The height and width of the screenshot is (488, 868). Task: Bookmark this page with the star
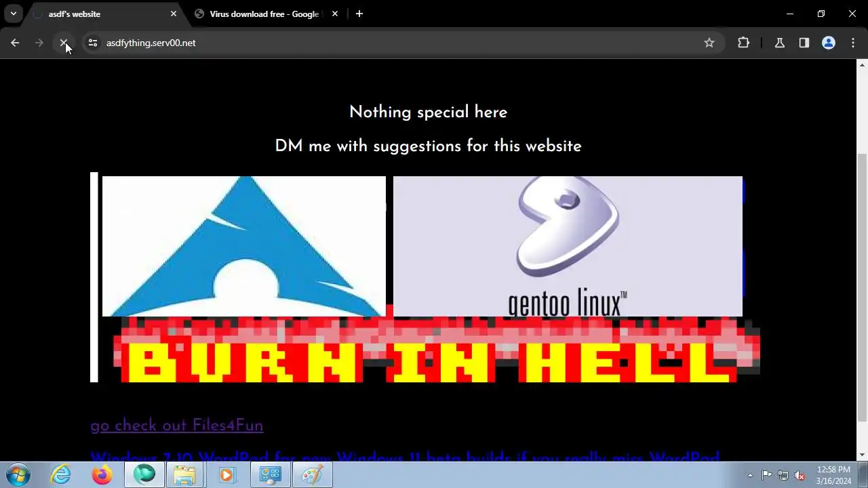click(x=709, y=43)
